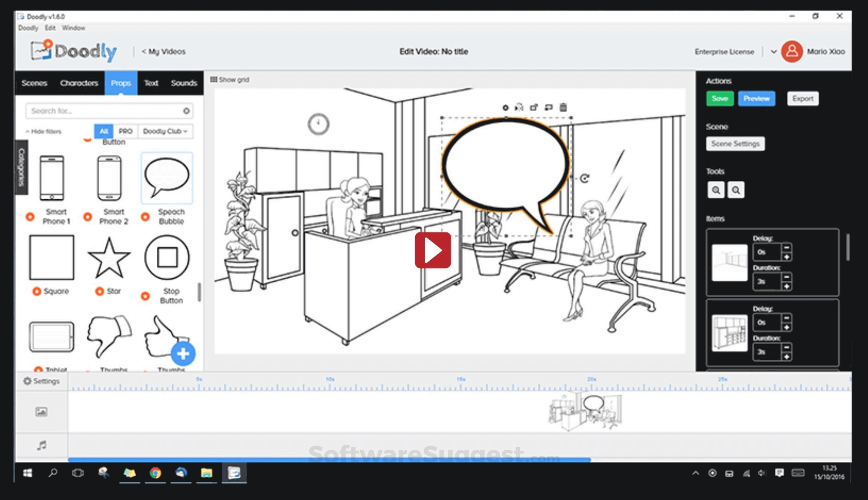The width and height of the screenshot is (868, 500).
Task: Decrease delay of second item
Action: pos(787,318)
